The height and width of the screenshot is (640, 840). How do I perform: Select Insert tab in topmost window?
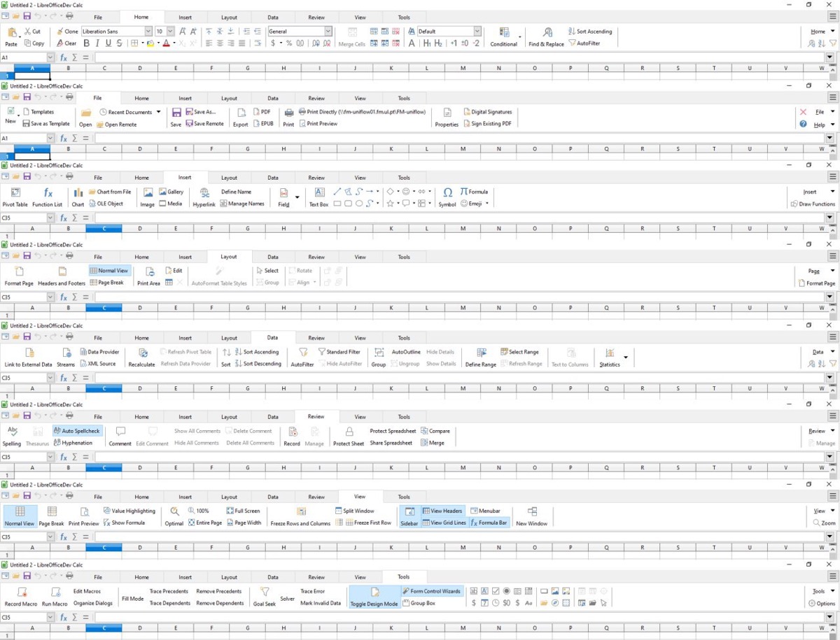pyautogui.click(x=185, y=17)
